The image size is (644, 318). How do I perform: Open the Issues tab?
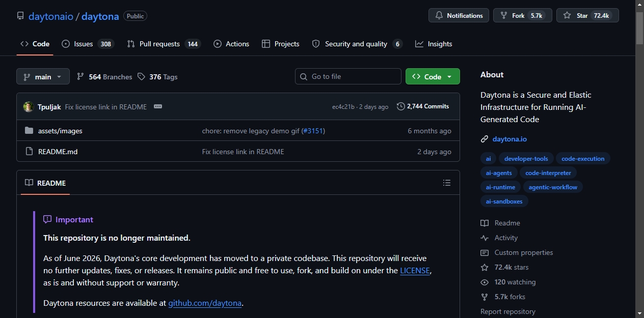pos(88,44)
